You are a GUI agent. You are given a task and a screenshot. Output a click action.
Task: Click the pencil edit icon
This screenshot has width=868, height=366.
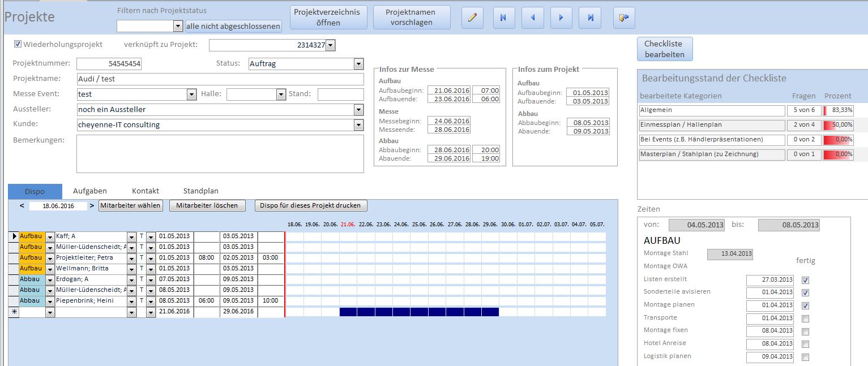(472, 18)
